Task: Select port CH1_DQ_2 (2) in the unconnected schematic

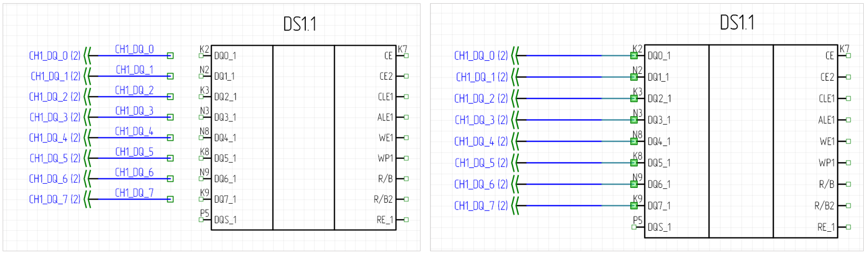Action: coord(55,97)
